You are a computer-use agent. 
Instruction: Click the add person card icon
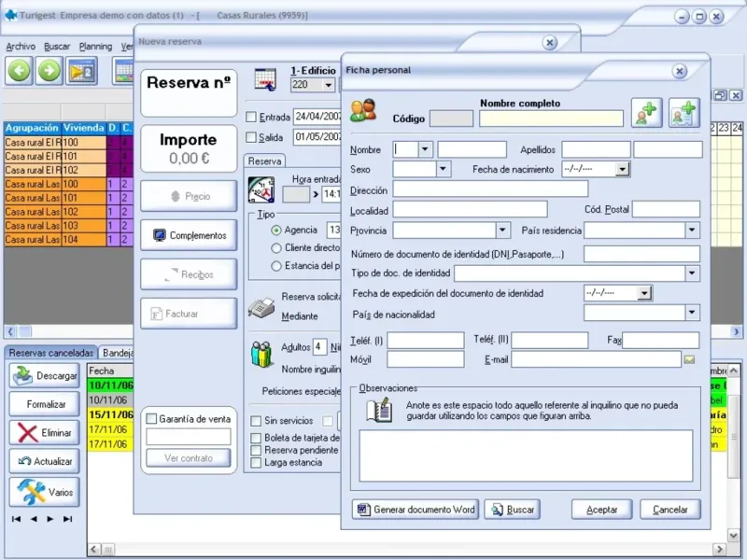[x=684, y=113]
